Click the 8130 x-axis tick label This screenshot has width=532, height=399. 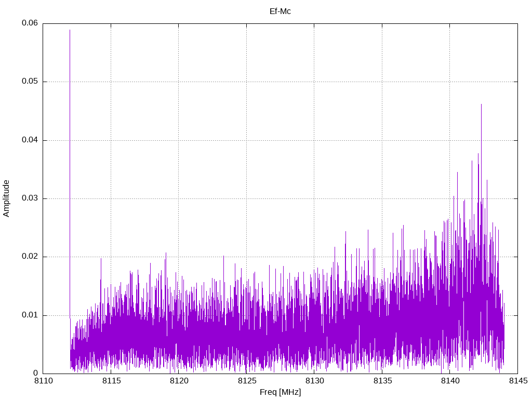pyautogui.click(x=314, y=381)
